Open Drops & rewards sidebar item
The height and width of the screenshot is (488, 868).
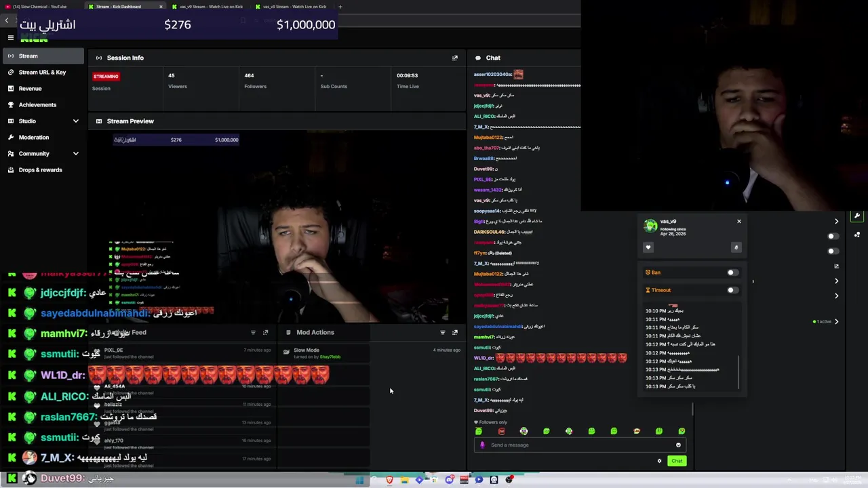[43, 170]
